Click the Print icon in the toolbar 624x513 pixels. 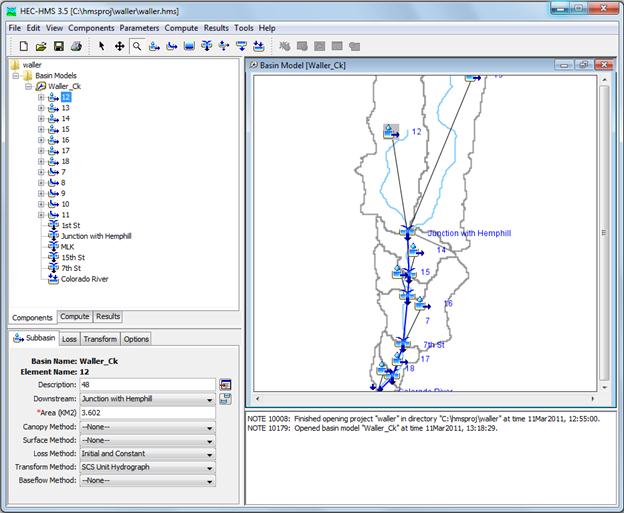click(x=75, y=46)
